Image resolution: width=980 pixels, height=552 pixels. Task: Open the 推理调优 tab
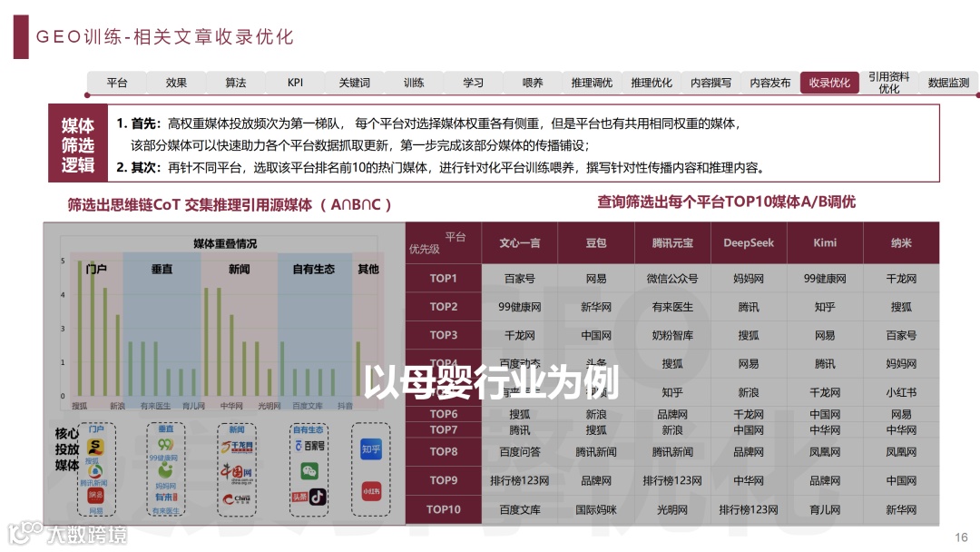tap(592, 83)
